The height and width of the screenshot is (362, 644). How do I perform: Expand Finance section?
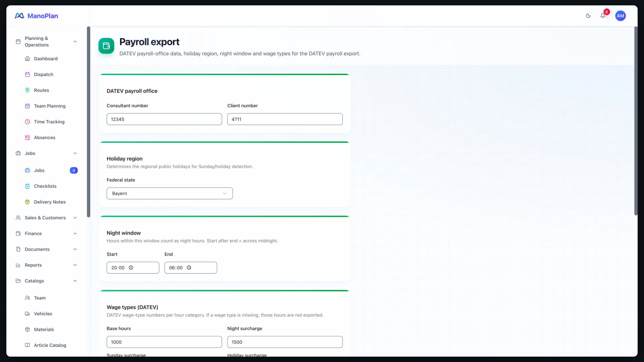pos(46,233)
